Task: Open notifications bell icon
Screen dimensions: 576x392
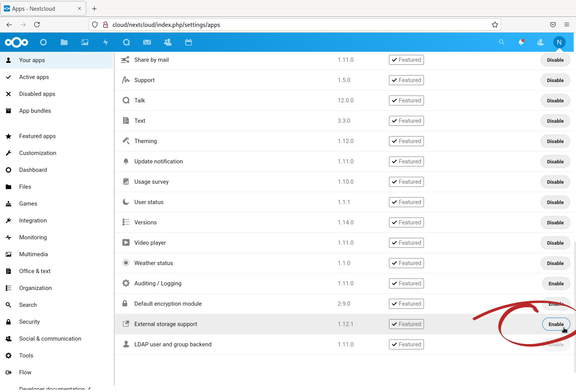Action: (521, 42)
